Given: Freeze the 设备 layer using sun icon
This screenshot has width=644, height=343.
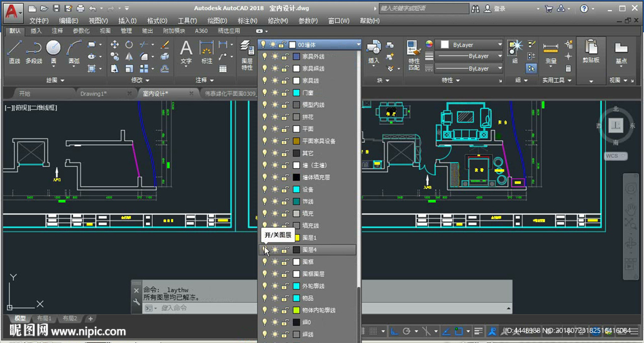Looking at the screenshot, I should [x=275, y=189].
